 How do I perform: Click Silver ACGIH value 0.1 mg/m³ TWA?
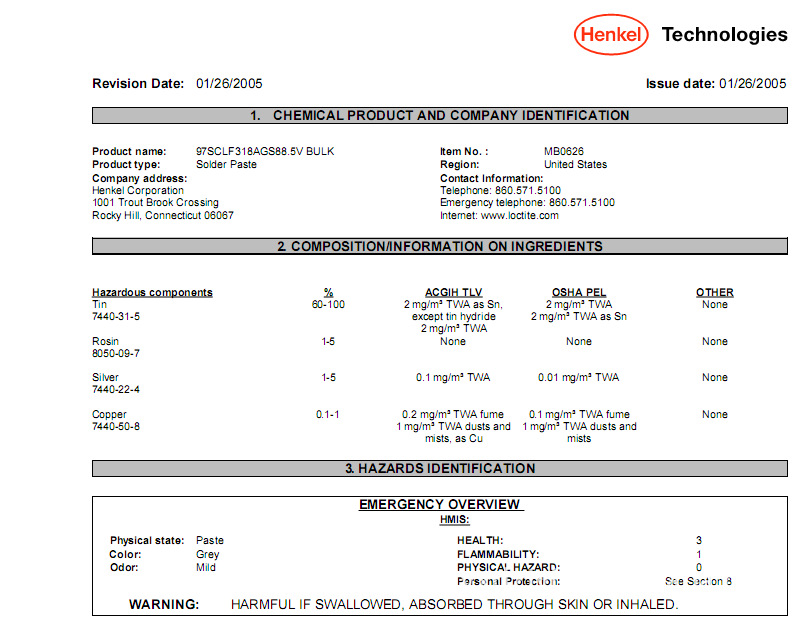coord(453,377)
